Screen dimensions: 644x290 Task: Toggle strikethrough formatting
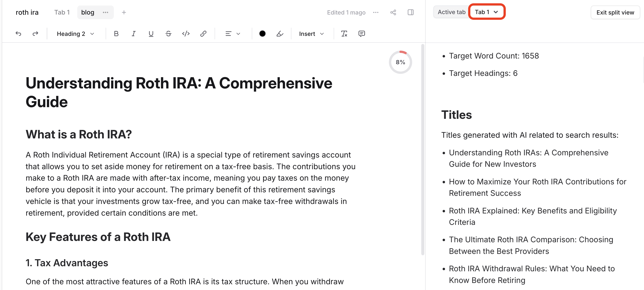click(x=168, y=34)
